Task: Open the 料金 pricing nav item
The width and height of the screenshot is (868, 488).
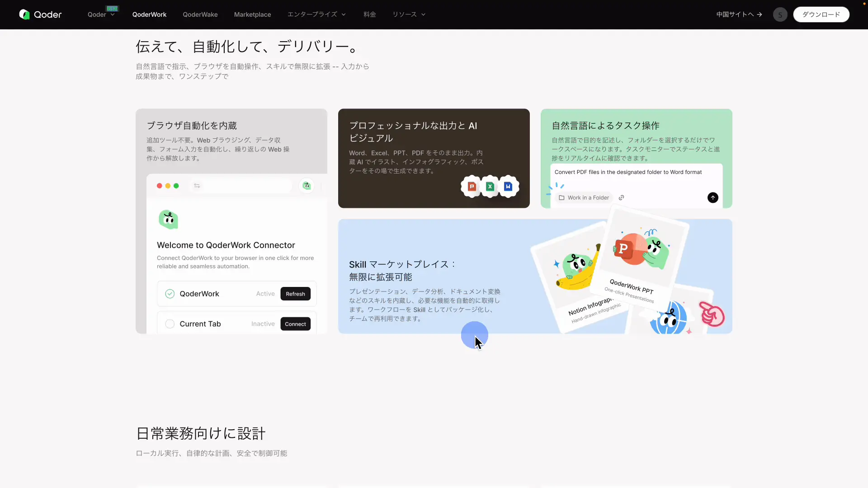Action: pos(369,14)
